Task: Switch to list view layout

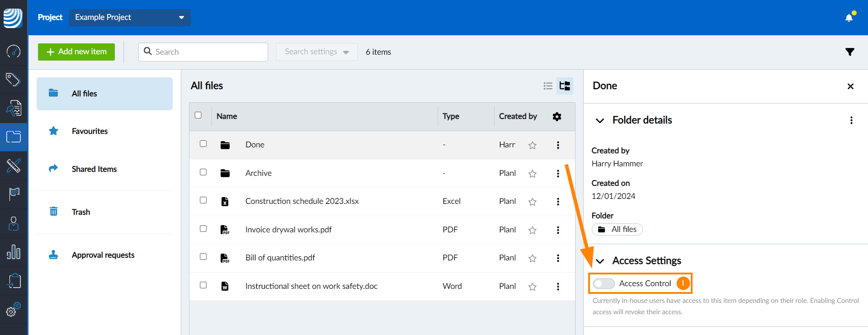Action: point(548,86)
